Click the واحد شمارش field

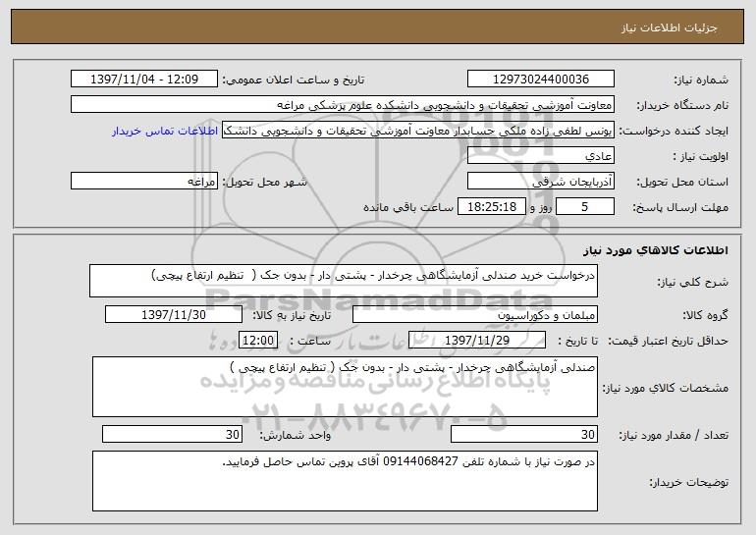[x=172, y=434]
